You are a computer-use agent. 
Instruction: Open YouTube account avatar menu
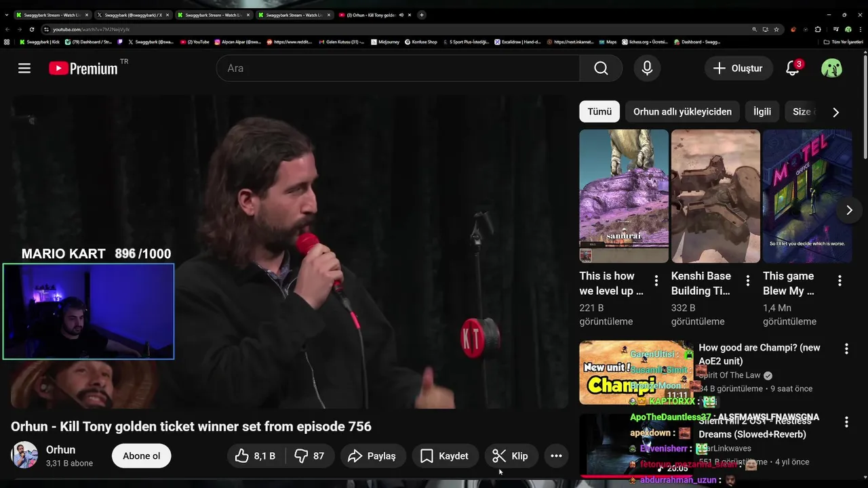831,68
